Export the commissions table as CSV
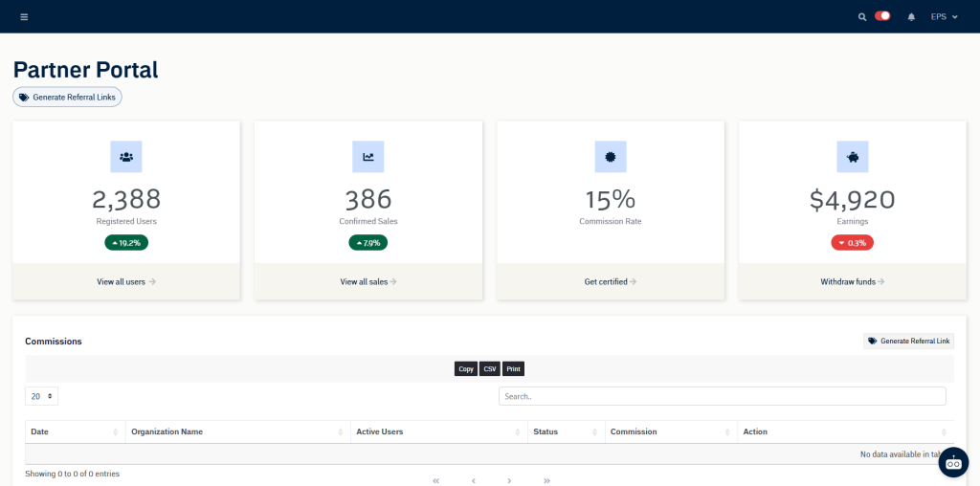The width and height of the screenshot is (980, 486). [x=489, y=368]
